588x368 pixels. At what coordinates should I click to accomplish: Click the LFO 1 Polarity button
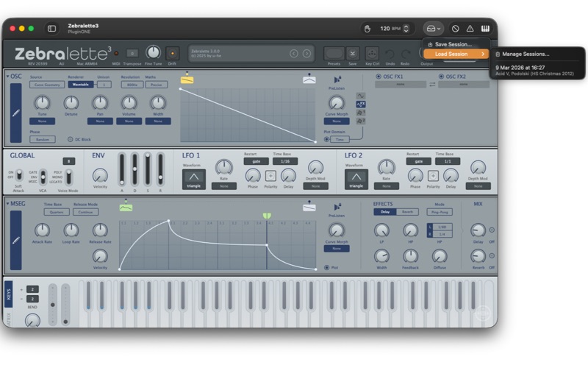click(x=270, y=175)
